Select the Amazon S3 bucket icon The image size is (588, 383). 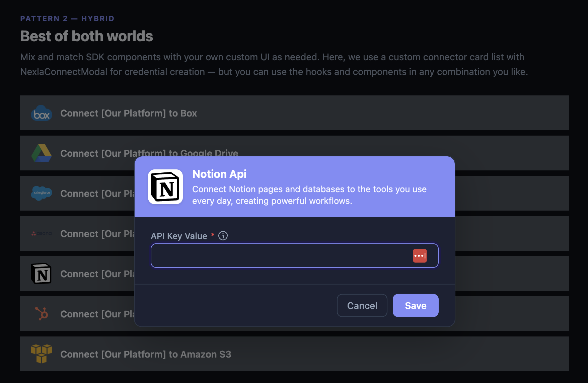point(41,354)
